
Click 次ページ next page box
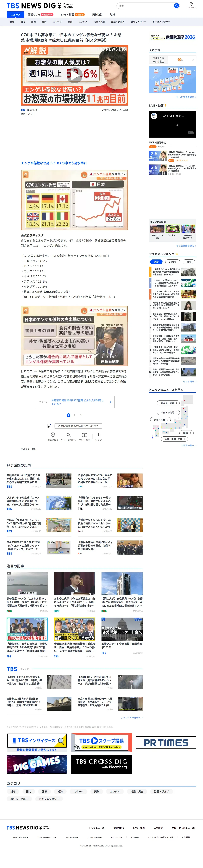(74, 402)
